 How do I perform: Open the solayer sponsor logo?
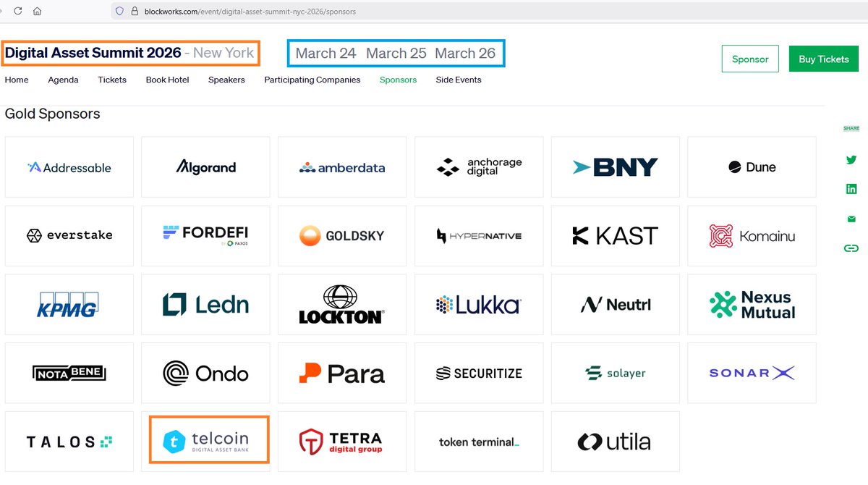[x=616, y=373]
